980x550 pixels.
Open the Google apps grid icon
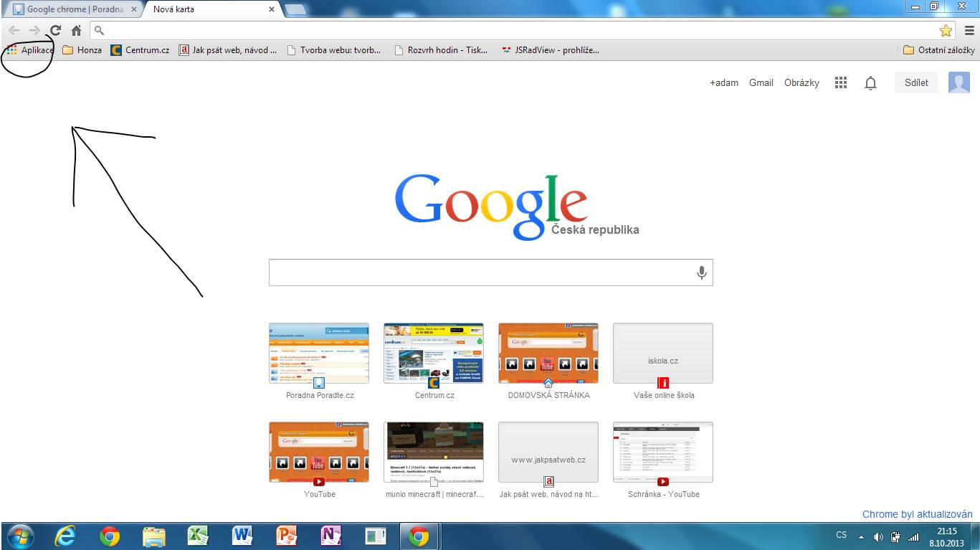[841, 83]
